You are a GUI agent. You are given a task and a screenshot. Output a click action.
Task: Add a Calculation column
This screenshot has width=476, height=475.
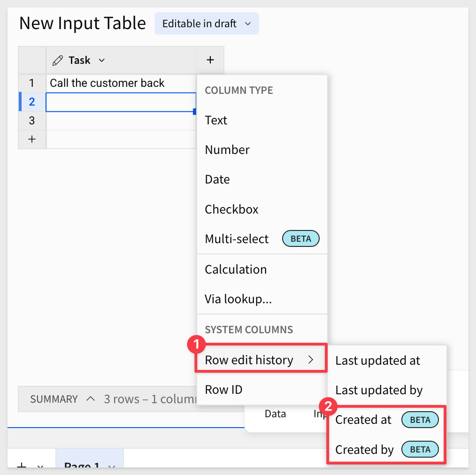tap(236, 269)
